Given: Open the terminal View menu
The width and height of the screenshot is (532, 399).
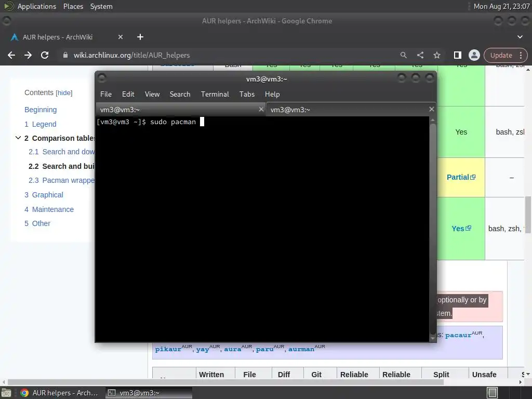Looking at the screenshot, I should tap(152, 95).
